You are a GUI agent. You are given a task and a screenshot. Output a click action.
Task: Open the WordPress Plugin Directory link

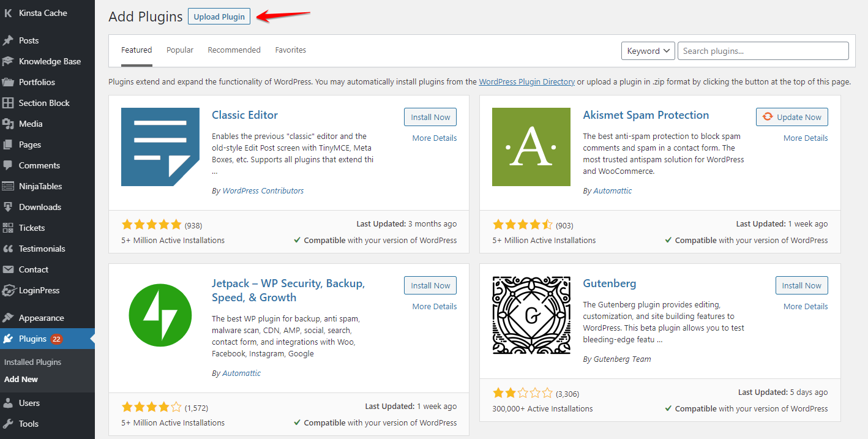(x=527, y=81)
